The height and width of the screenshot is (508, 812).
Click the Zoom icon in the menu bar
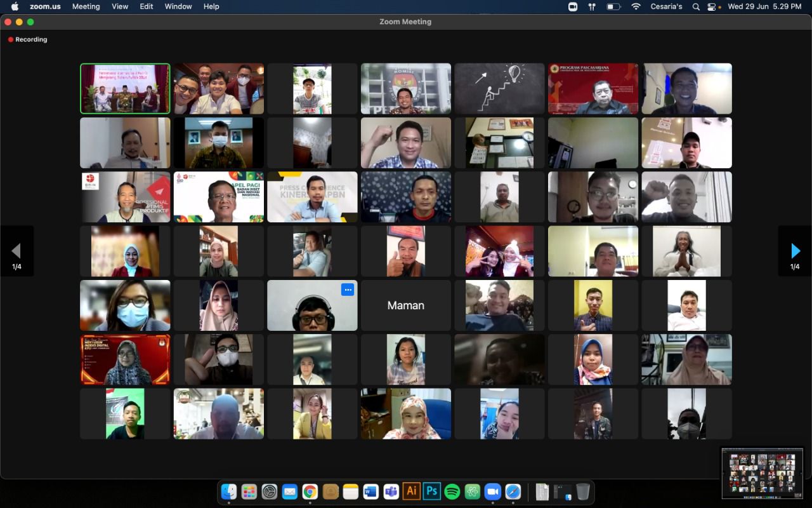click(573, 6)
